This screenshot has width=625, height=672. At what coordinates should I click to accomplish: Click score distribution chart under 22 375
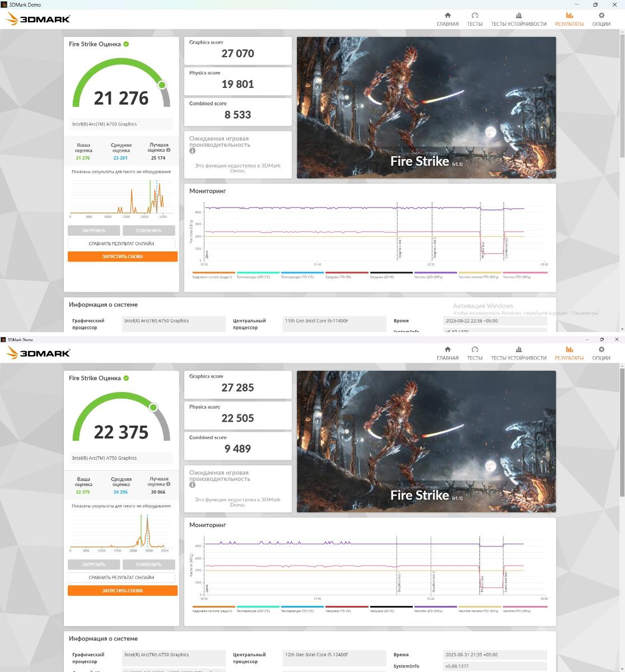121,532
